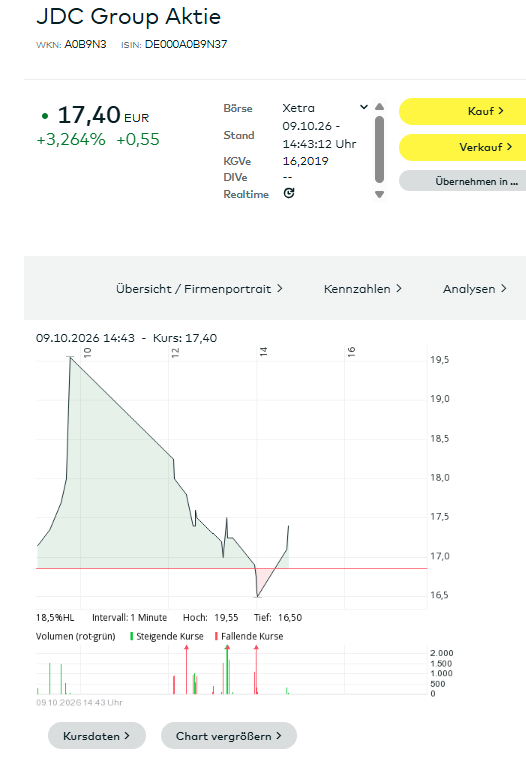The width and height of the screenshot is (526, 765).
Task: Click the Intervall: 1 Minute label
Action: 129,618
